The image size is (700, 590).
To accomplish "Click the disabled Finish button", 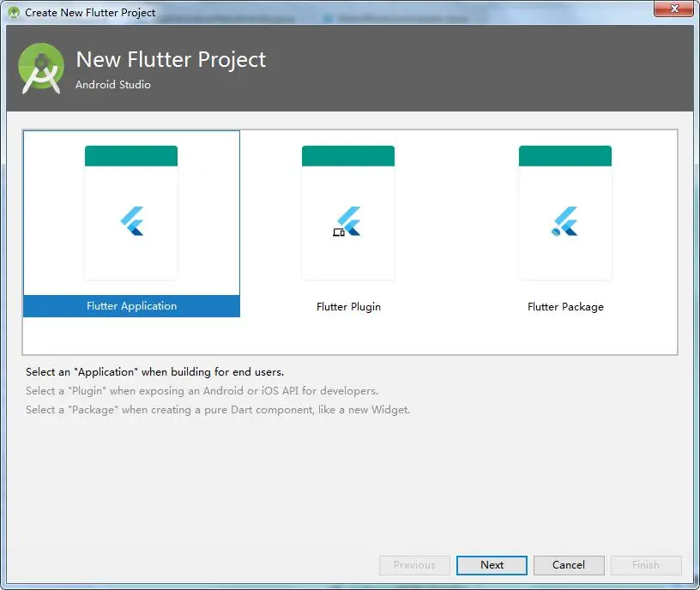I will (646, 565).
